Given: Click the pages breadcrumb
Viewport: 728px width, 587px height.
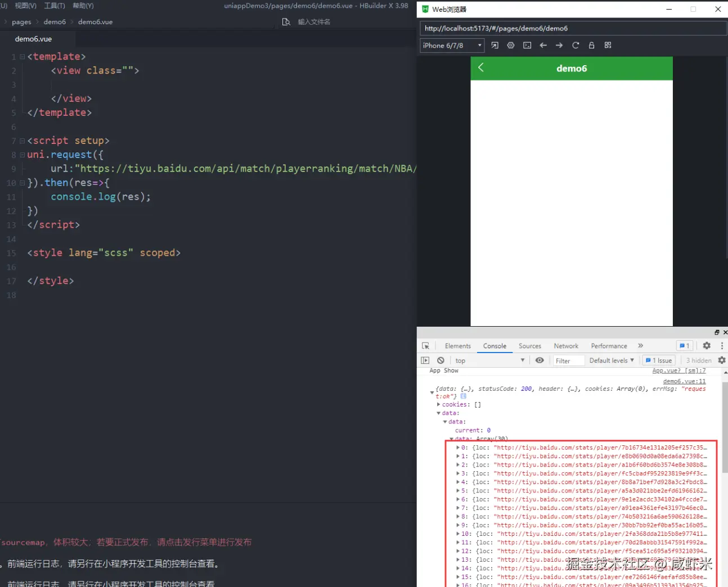Looking at the screenshot, I should (21, 22).
